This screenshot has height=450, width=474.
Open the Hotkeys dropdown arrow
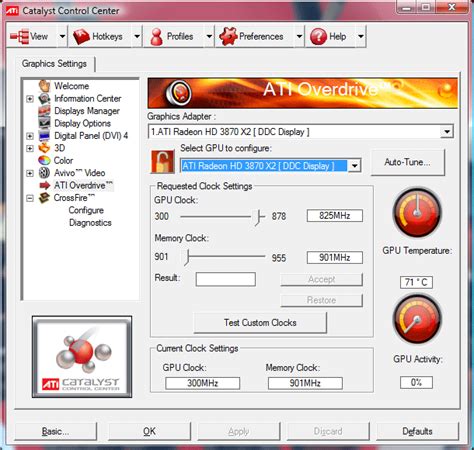pyautogui.click(x=137, y=36)
